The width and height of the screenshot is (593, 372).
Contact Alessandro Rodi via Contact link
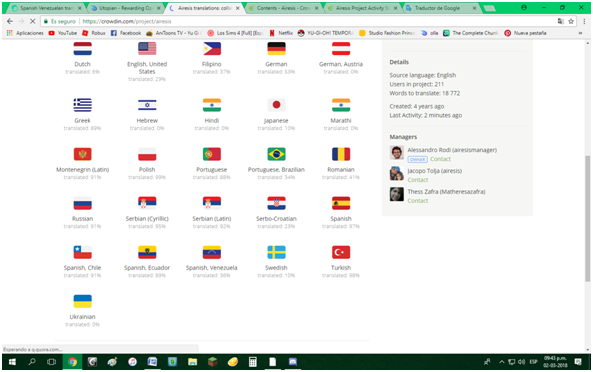[440, 159]
